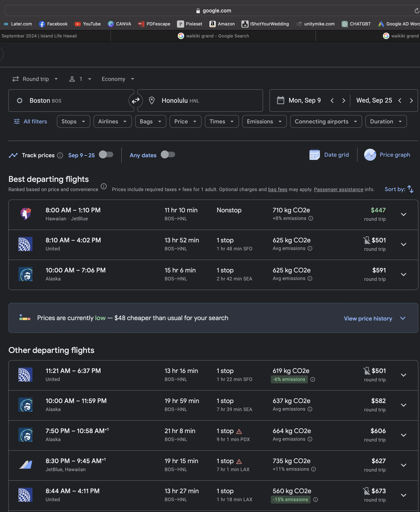Open the Price graph icon

point(370,155)
